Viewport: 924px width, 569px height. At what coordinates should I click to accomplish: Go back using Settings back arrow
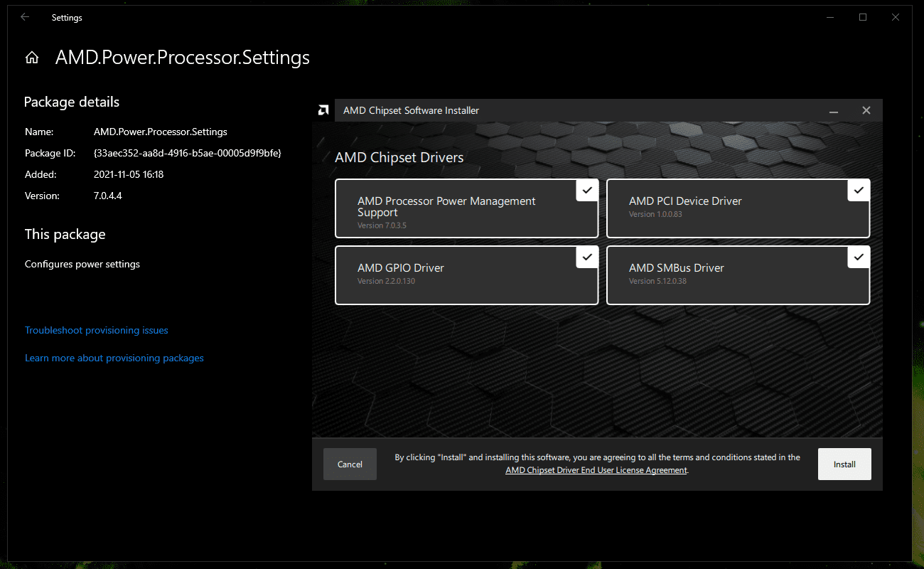(x=25, y=17)
